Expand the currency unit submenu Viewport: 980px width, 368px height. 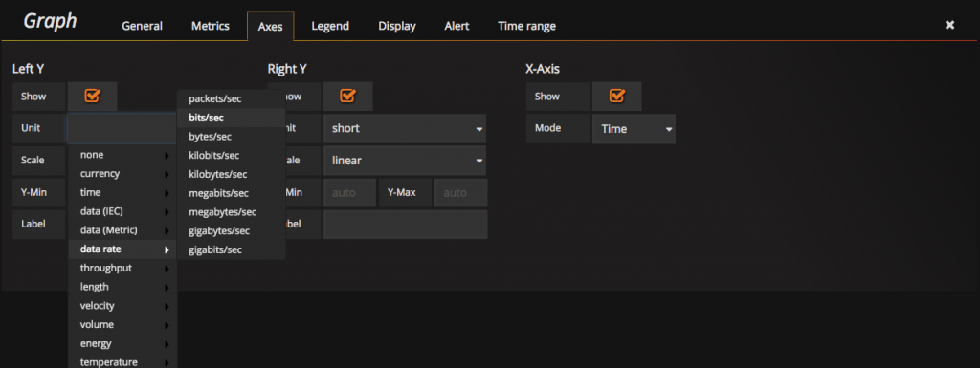[122, 173]
